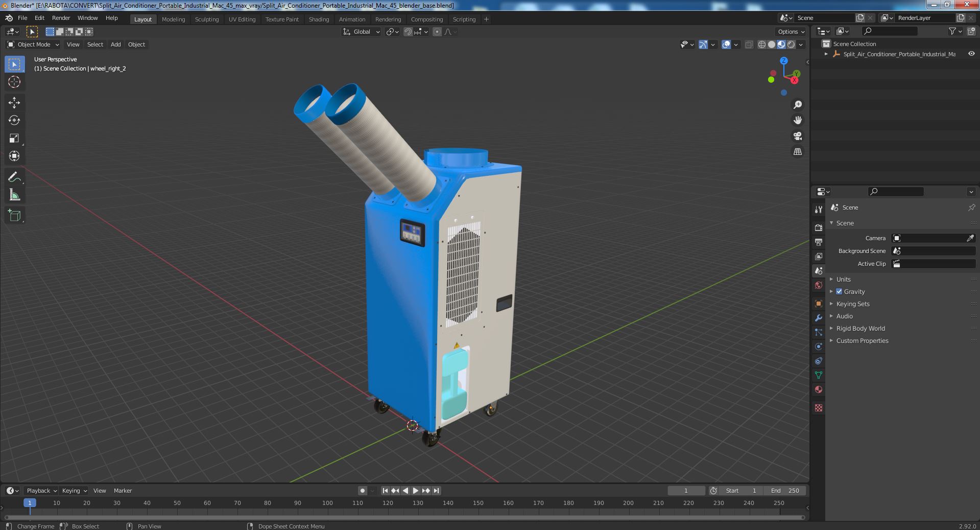Toggle camera view icon
The width and height of the screenshot is (980, 530).
[x=798, y=136]
